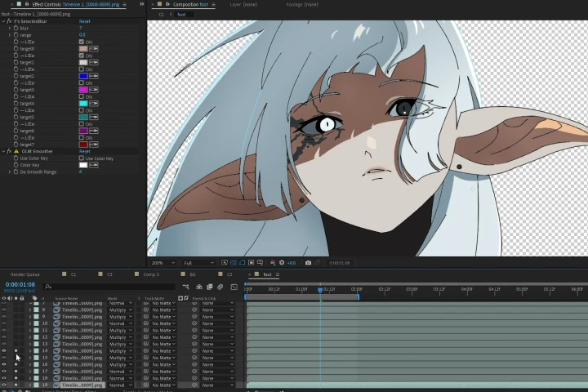Check the ON checkbox above target2
Screen dimensions: 588x392
(82, 69)
